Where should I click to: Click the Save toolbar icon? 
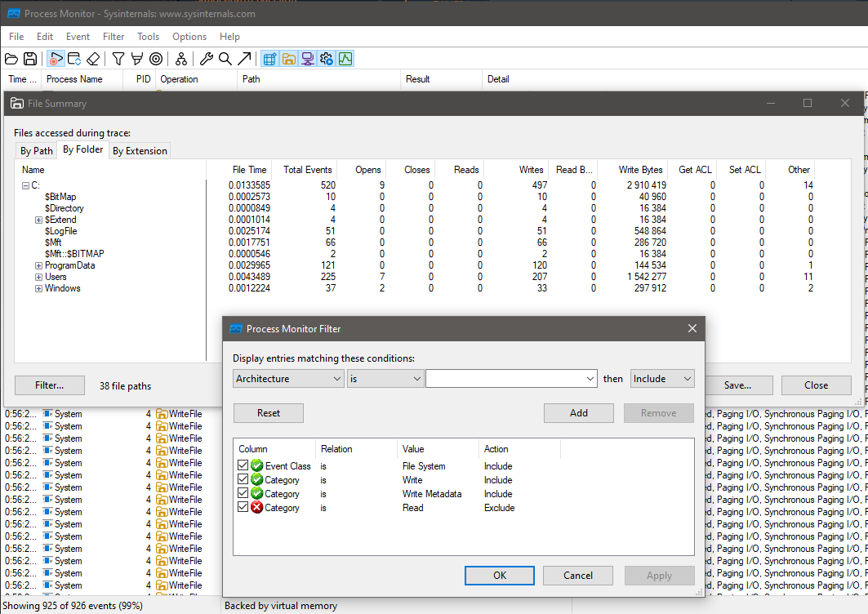(x=30, y=59)
